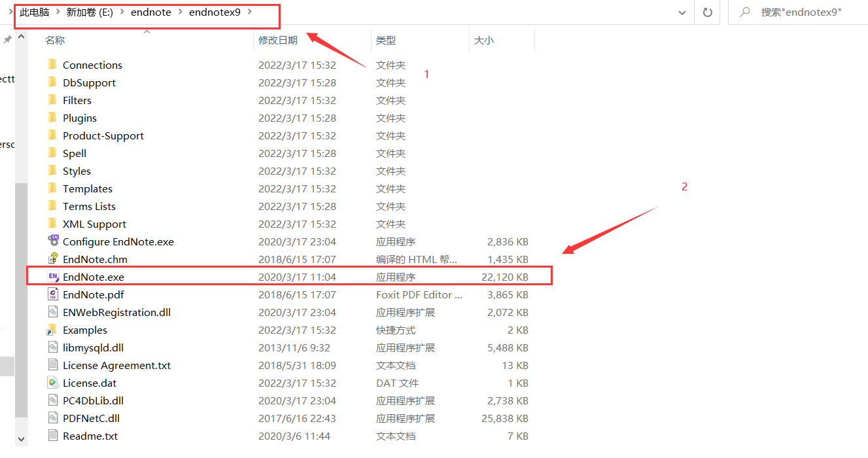Click the 快捷方式 type cell
The height and width of the screenshot is (458, 868).
pyautogui.click(x=396, y=330)
